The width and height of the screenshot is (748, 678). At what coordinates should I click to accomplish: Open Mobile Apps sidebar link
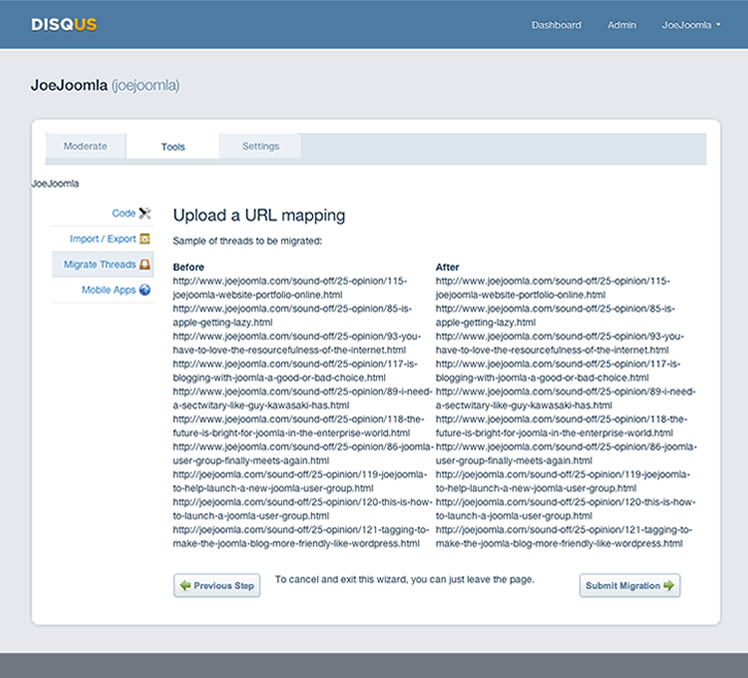coord(108,290)
